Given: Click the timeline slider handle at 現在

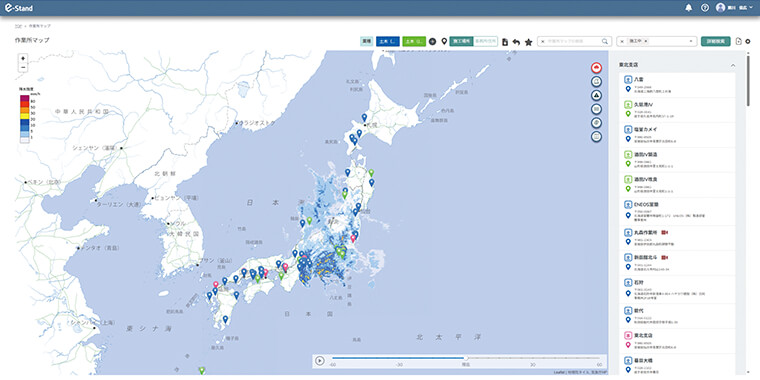Looking at the screenshot, I should click(x=465, y=358).
